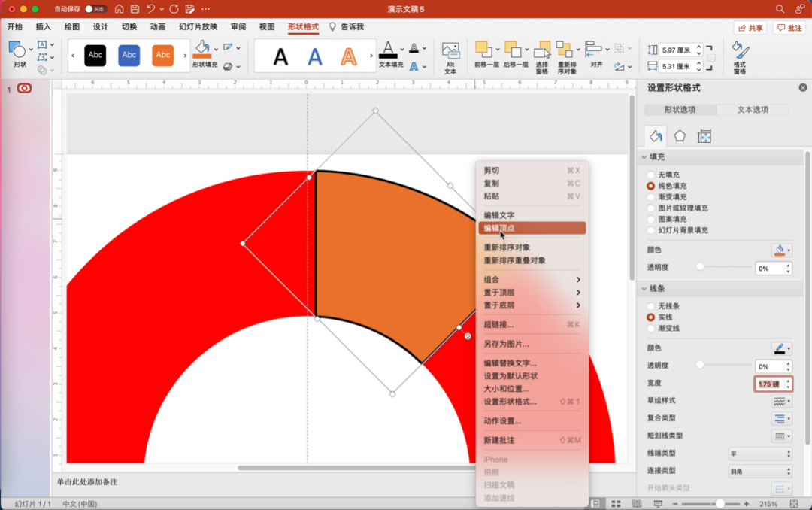
Task: Select the 无线条 radio button
Action: pos(651,306)
